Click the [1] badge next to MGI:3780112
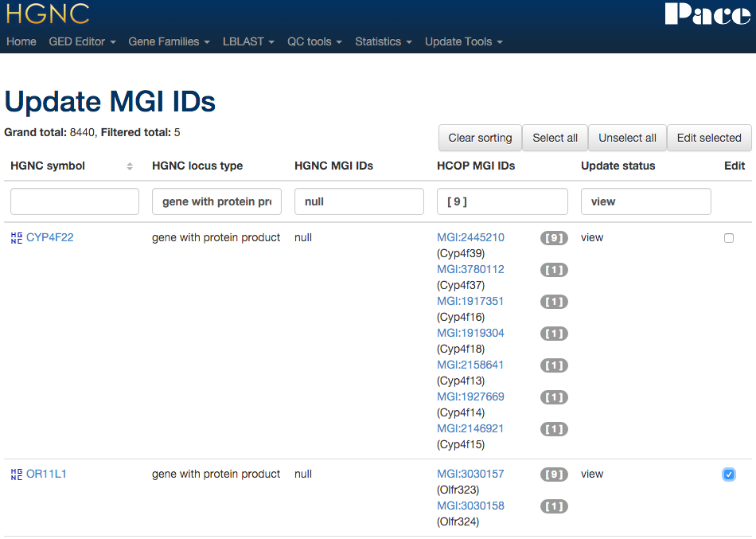The image size is (756, 539). 554,270
